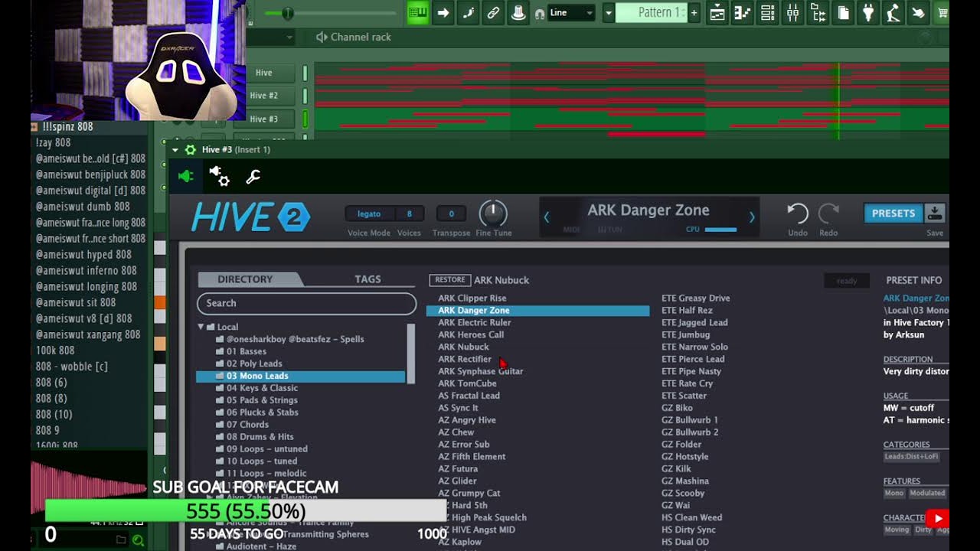Viewport: 980px width, 551px height.
Task: Click the microphone/lamp tool icon
Action: click(x=893, y=12)
